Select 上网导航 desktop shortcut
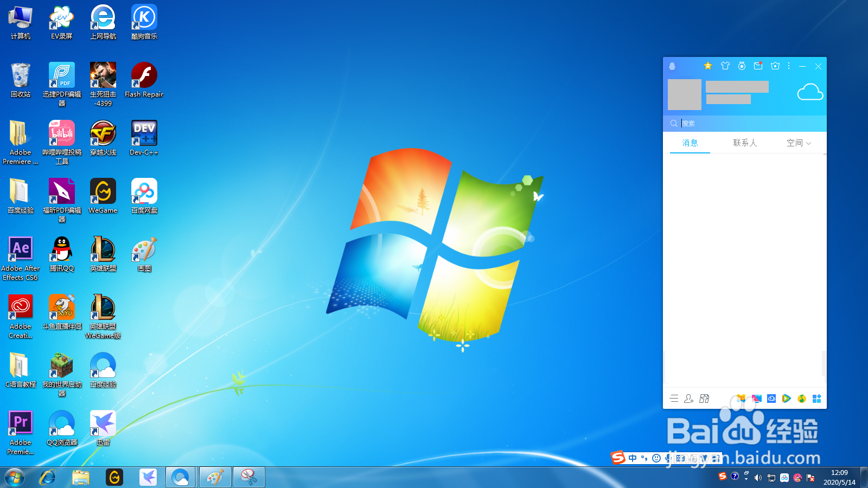This screenshot has height=488, width=868. click(x=103, y=23)
